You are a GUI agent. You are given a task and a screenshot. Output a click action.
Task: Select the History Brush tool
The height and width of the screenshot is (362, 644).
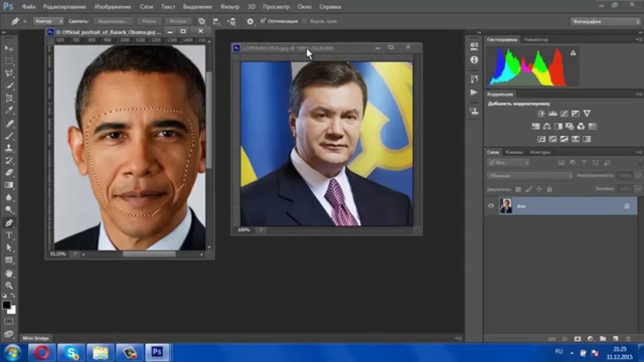coord(9,160)
